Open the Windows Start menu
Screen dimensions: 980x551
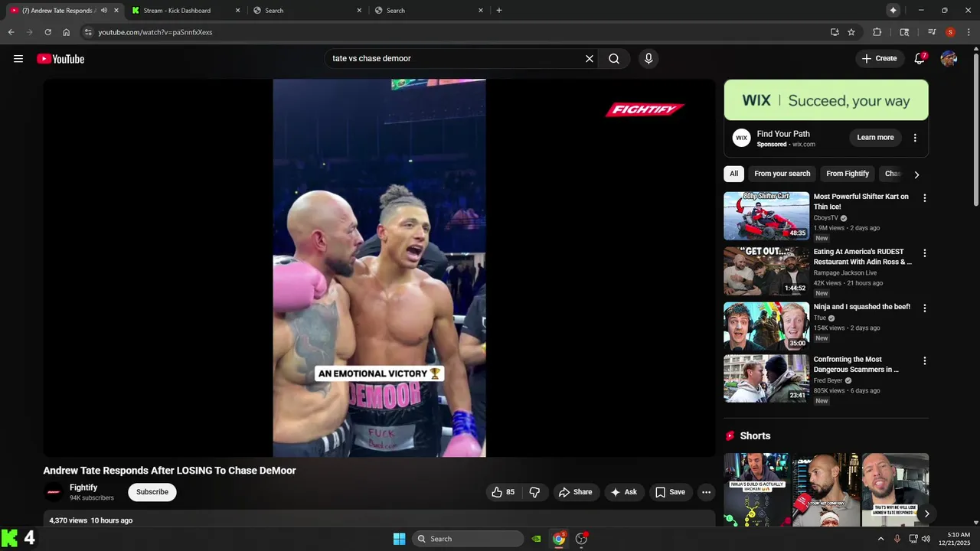(x=399, y=539)
